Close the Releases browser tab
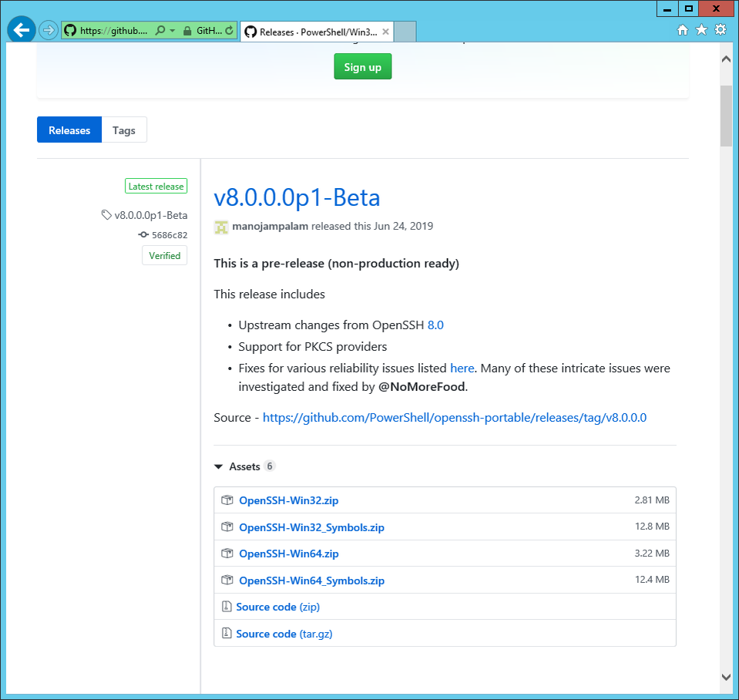Screen dimensions: 739x700 click(x=385, y=32)
